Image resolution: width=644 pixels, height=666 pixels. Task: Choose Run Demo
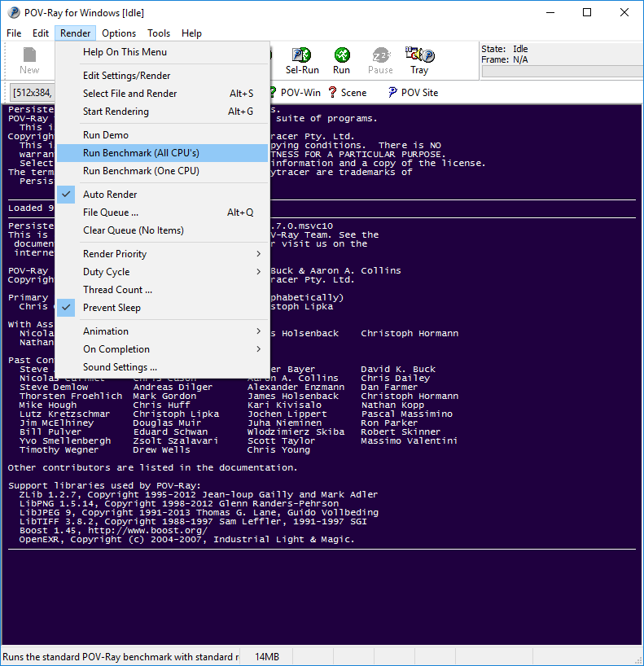[x=163, y=135]
